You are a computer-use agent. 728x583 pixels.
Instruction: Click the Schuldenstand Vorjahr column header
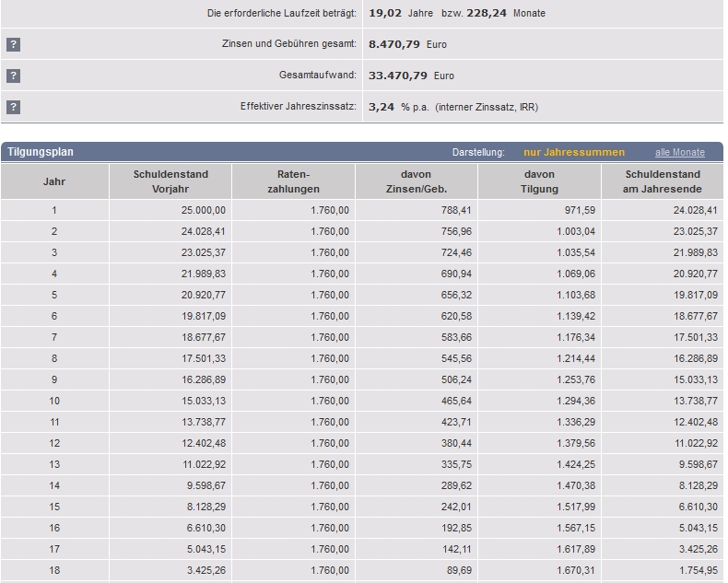pos(170,181)
